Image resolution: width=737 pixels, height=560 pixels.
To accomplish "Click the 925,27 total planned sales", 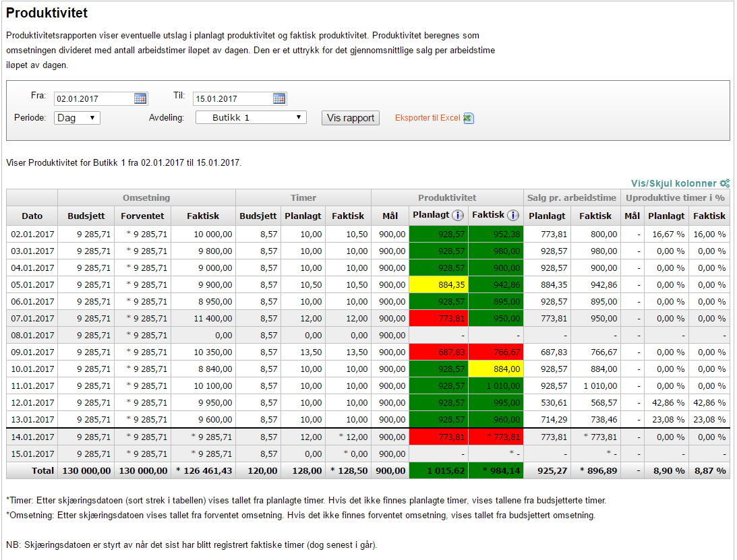I will point(552,470).
